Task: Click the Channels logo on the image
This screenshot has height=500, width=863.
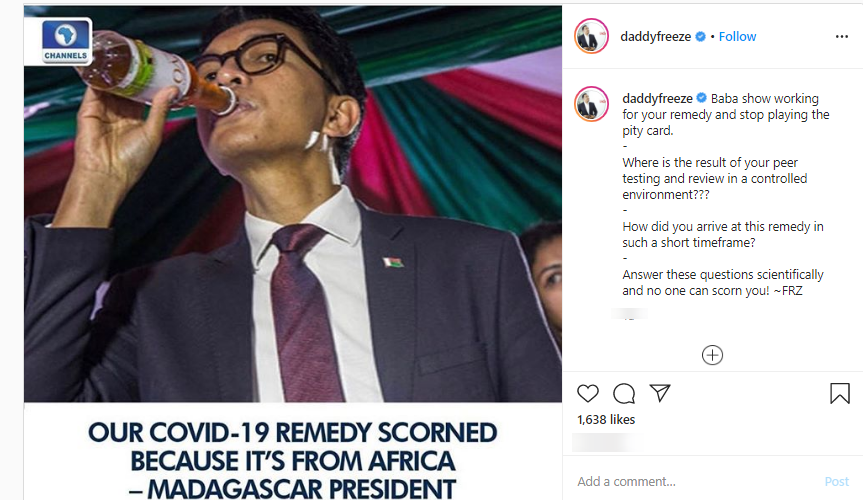Action: pyautogui.click(x=66, y=40)
